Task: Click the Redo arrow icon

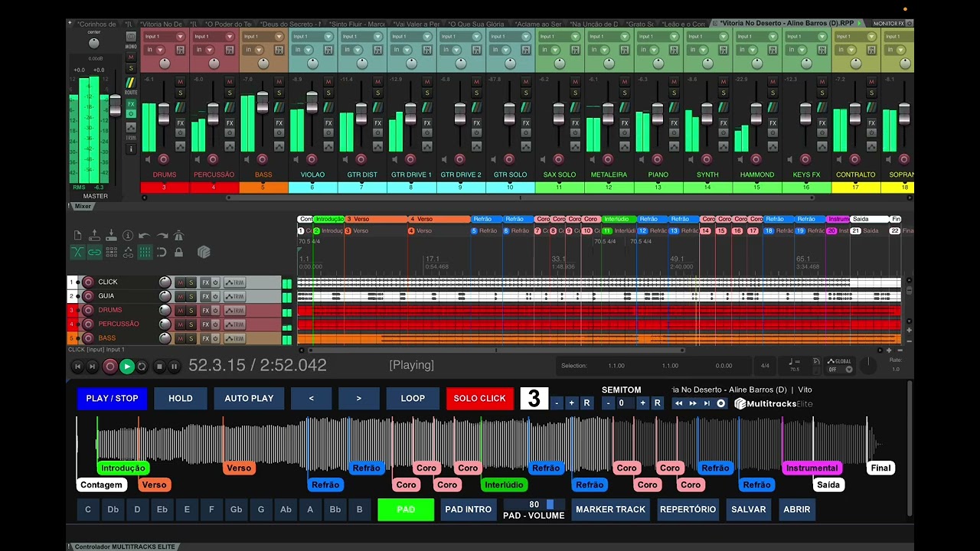Action: [162, 236]
